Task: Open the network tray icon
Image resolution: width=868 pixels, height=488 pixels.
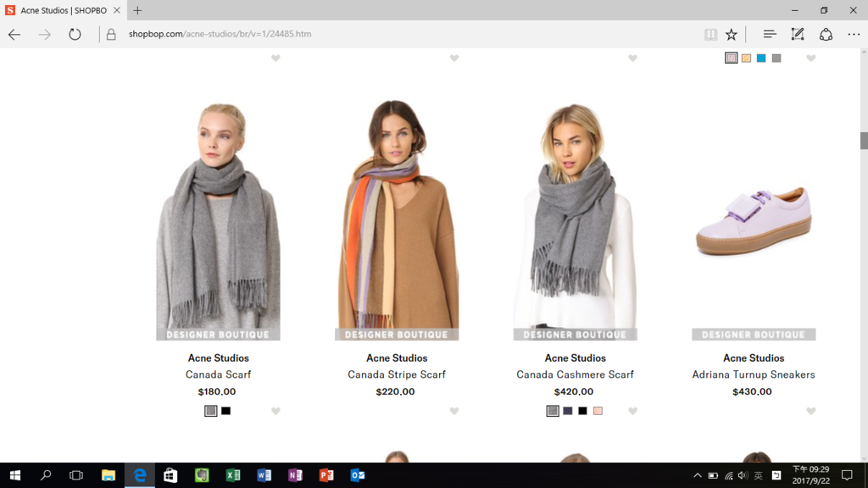Action: [728, 475]
